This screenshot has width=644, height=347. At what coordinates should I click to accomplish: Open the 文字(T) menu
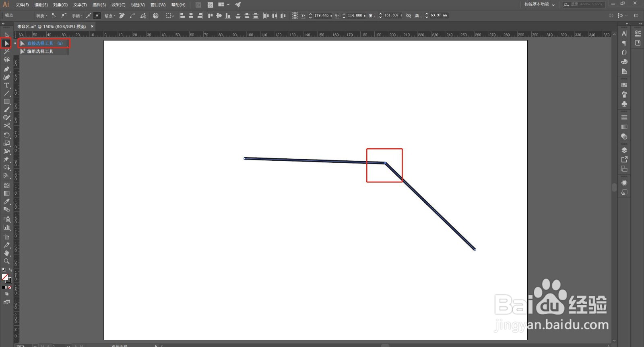pos(80,5)
